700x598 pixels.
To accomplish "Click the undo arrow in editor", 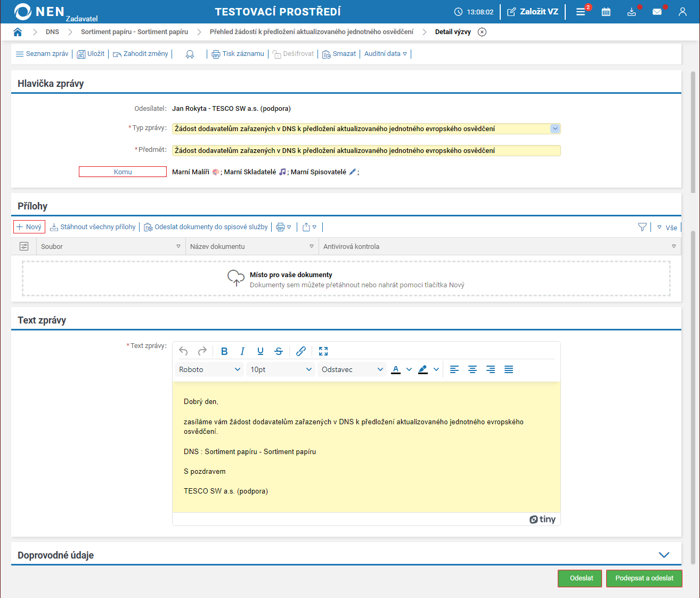I will click(183, 351).
